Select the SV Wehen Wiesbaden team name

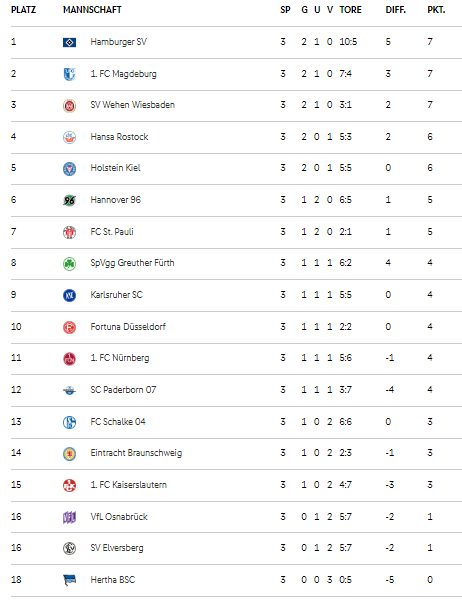132,105
